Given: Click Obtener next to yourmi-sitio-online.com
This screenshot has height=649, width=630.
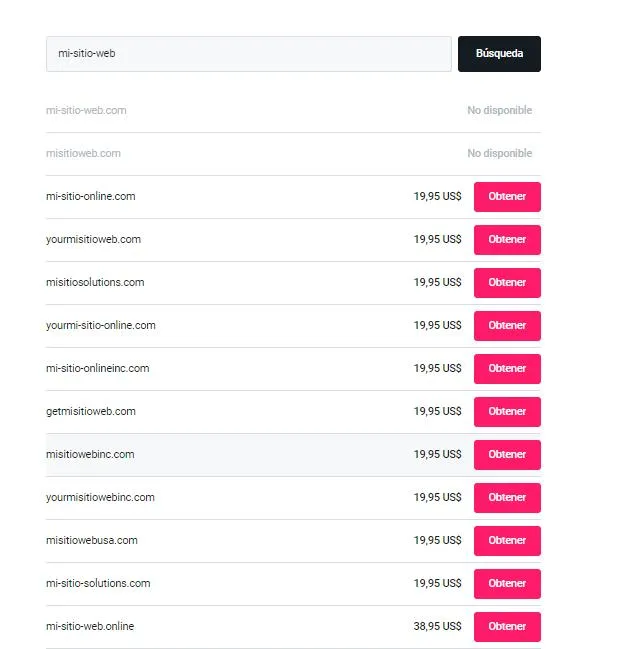Looking at the screenshot, I should pyautogui.click(x=507, y=326).
